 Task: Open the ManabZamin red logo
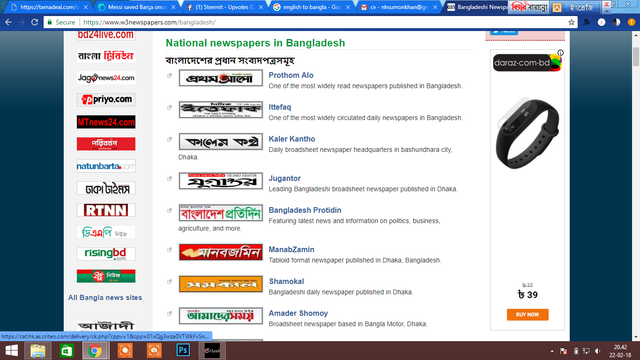click(220, 252)
